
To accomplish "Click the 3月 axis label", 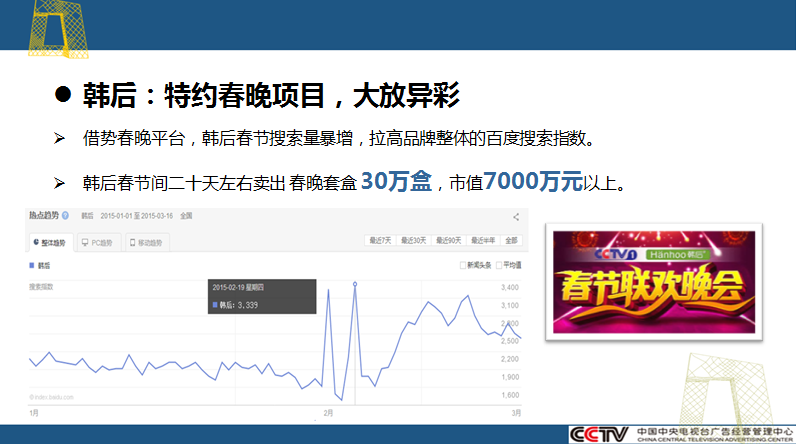I will coord(516,413).
